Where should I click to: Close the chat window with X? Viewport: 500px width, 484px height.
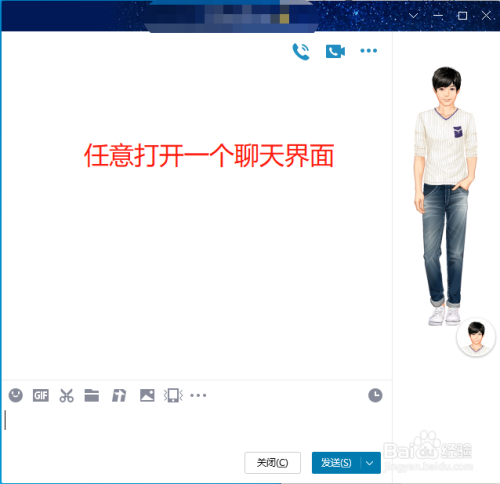point(486,15)
